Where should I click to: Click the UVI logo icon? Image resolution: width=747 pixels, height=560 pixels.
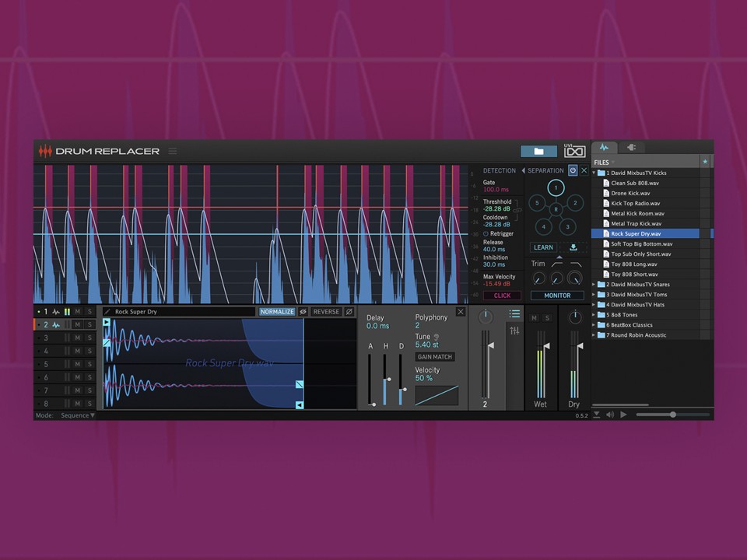tap(574, 151)
